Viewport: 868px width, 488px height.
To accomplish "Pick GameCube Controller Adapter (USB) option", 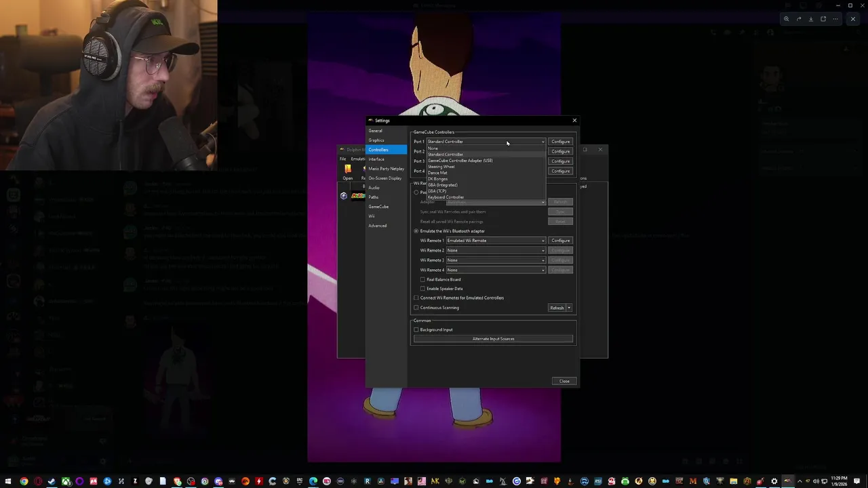I will 486,161.
